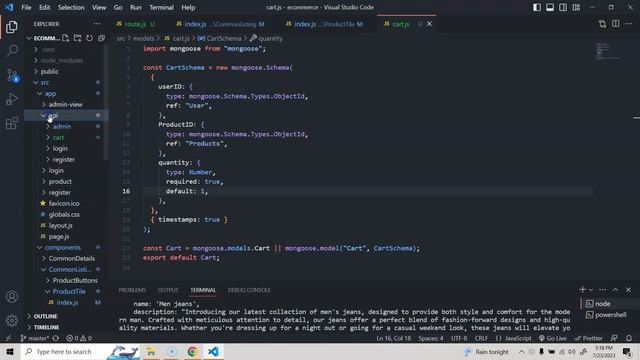Switch to the index.js CommonListing tab
The image size is (640, 360).
point(221,24)
